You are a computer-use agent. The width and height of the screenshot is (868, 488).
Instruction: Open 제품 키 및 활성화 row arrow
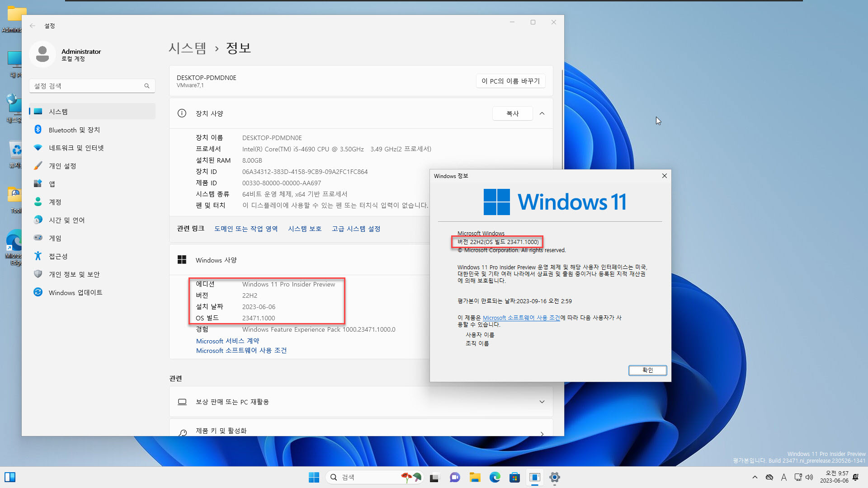click(542, 434)
